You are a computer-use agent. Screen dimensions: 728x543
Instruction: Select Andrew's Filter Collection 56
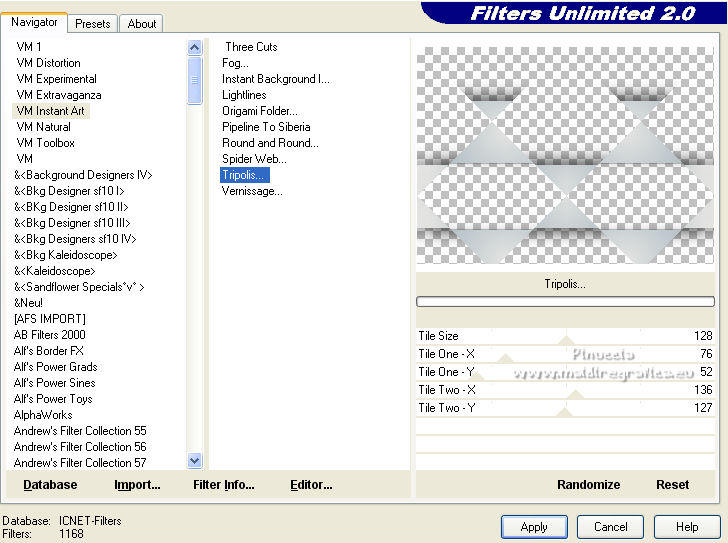coord(80,447)
